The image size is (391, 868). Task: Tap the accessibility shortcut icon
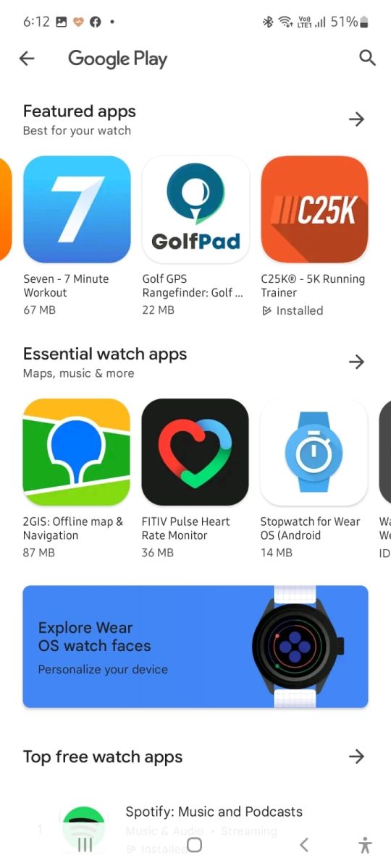point(365,845)
